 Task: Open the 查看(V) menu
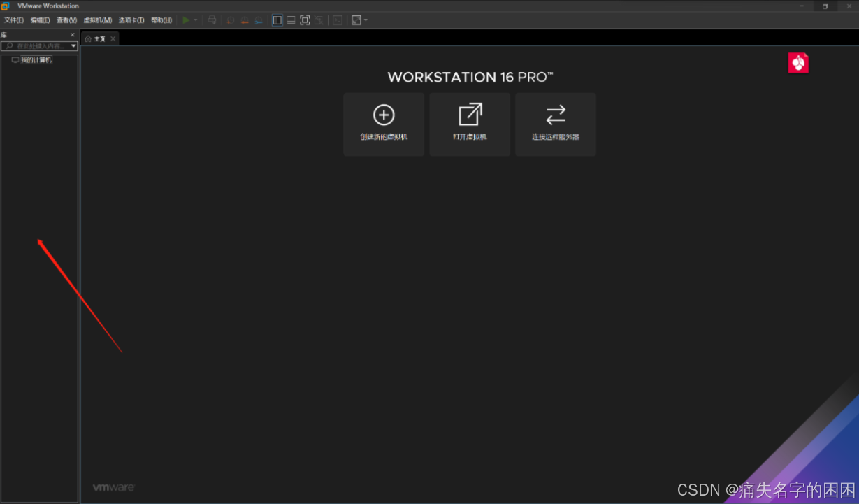(x=66, y=20)
